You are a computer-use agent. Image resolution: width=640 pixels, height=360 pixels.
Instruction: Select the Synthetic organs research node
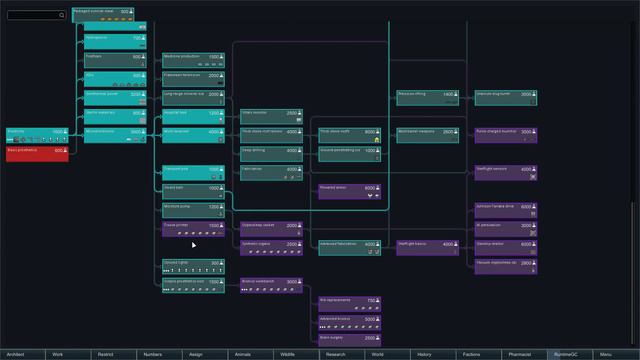pyautogui.click(x=271, y=248)
